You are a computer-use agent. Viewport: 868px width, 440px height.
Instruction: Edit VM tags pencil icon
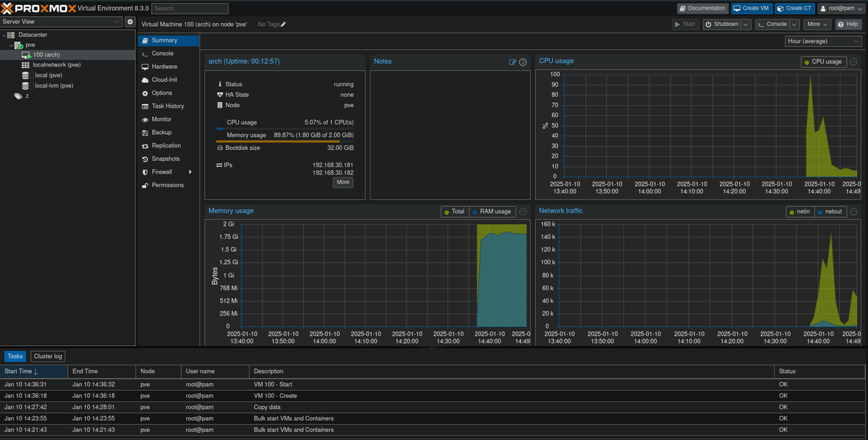pyautogui.click(x=283, y=25)
